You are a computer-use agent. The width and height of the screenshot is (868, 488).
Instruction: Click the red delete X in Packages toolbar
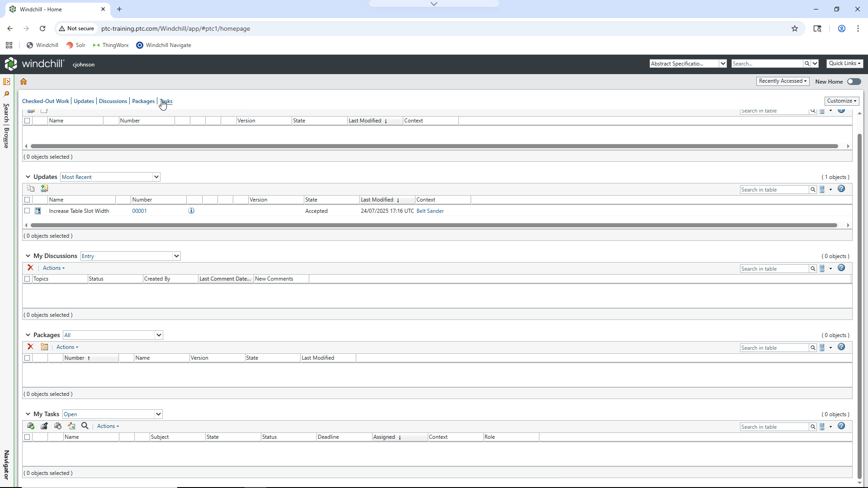coord(30,347)
